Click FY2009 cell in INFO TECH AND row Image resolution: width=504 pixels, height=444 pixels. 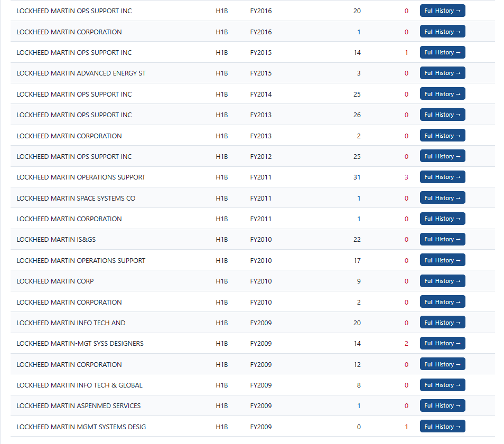pos(261,323)
